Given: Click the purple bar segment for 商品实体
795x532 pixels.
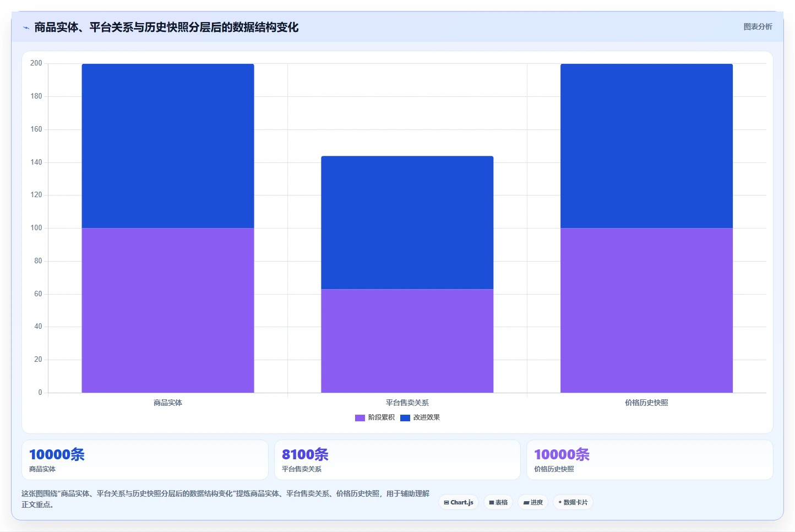Looking at the screenshot, I should tap(168, 310).
